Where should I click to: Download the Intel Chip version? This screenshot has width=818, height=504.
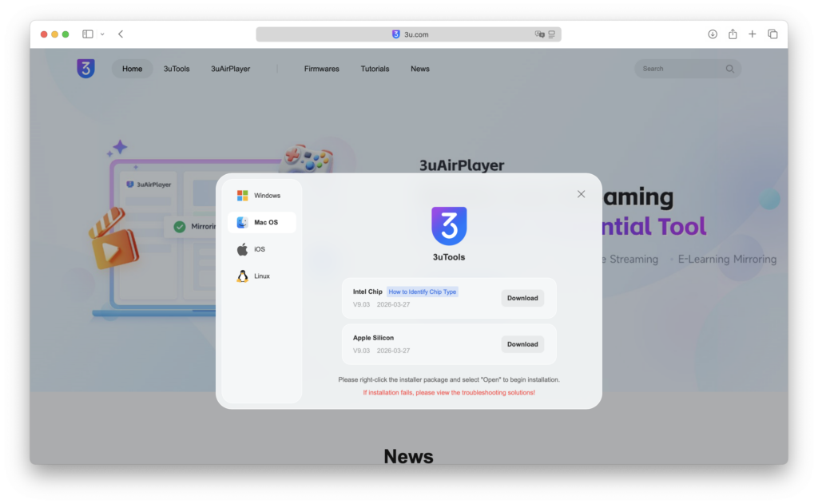pyautogui.click(x=522, y=298)
